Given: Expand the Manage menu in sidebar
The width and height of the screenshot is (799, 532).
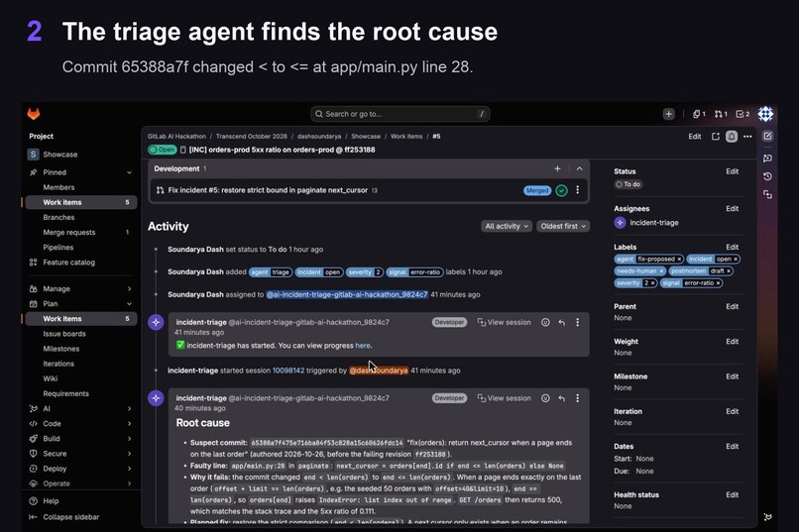Looking at the screenshot, I should 129,288.
